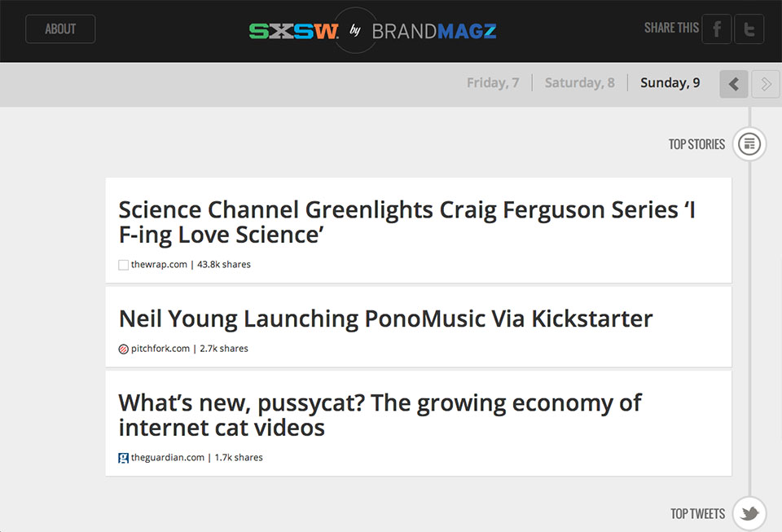Share this page on Twitter

pyautogui.click(x=749, y=29)
